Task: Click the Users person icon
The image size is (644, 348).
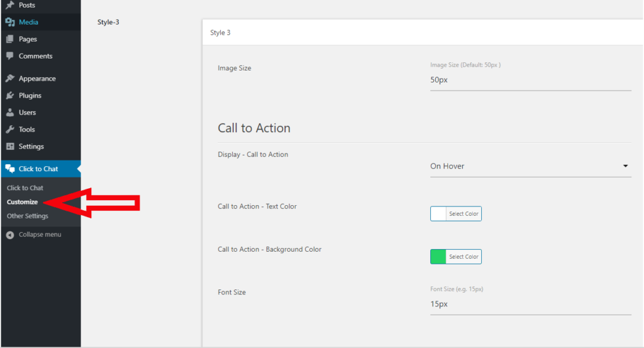Action: [10, 112]
